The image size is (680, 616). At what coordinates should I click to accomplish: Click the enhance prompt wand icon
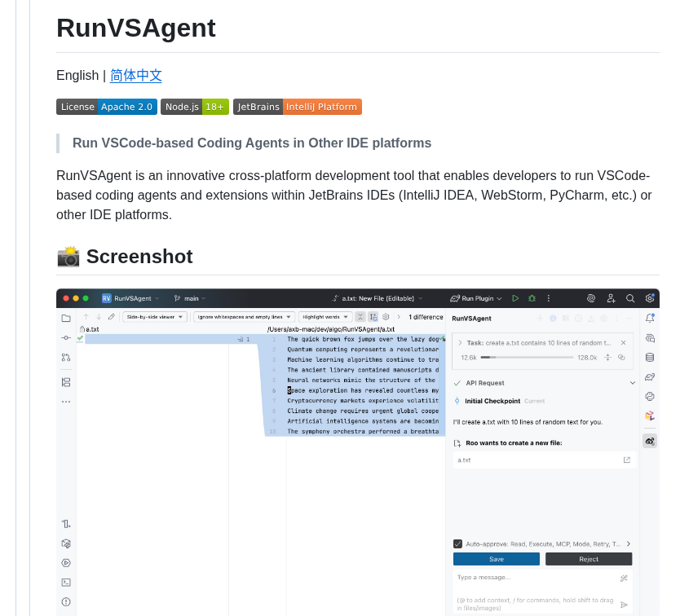pos(624,578)
